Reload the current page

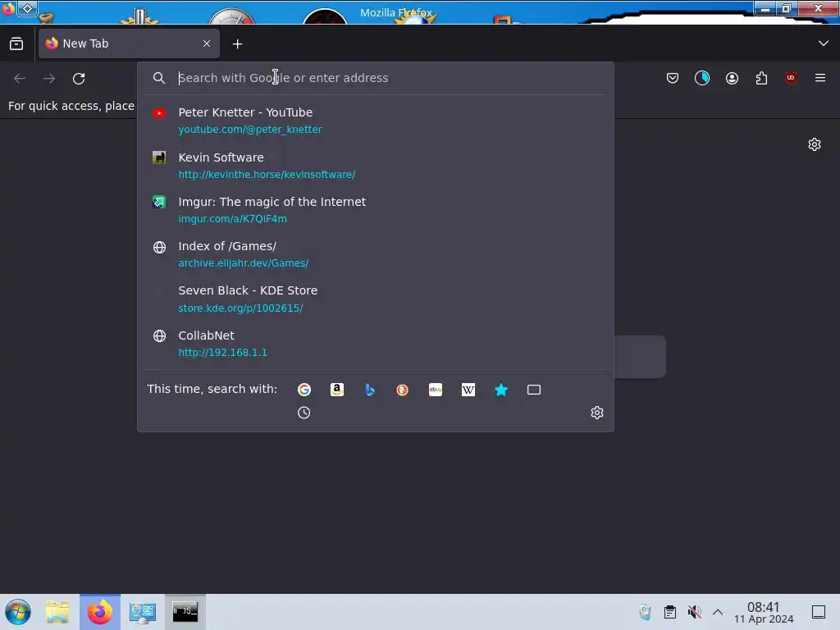(79, 78)
